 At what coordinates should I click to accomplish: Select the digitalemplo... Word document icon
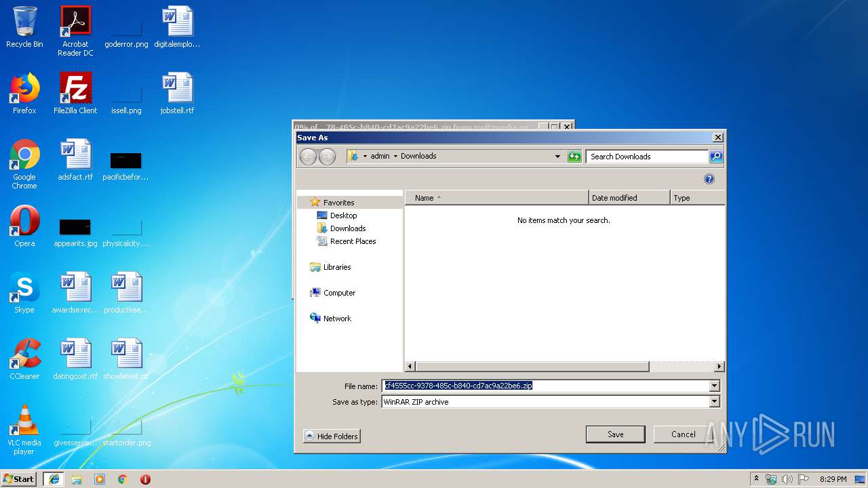(177, 28)
